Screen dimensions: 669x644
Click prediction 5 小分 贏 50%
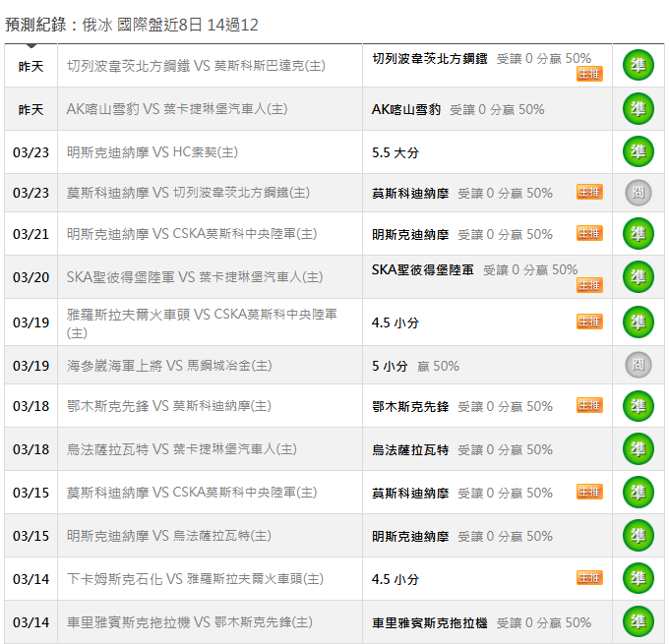pyautogui.click(x=415, y=366)
